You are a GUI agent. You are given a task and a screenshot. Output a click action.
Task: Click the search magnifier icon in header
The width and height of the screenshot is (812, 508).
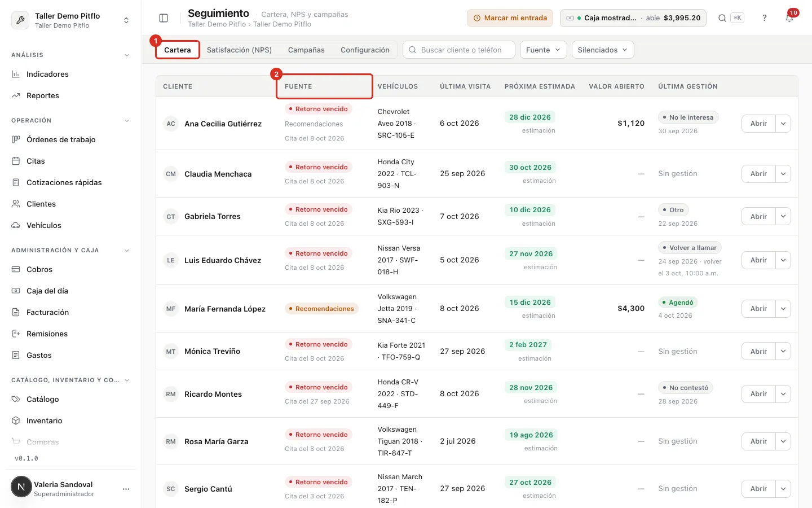tap(722, 18)
